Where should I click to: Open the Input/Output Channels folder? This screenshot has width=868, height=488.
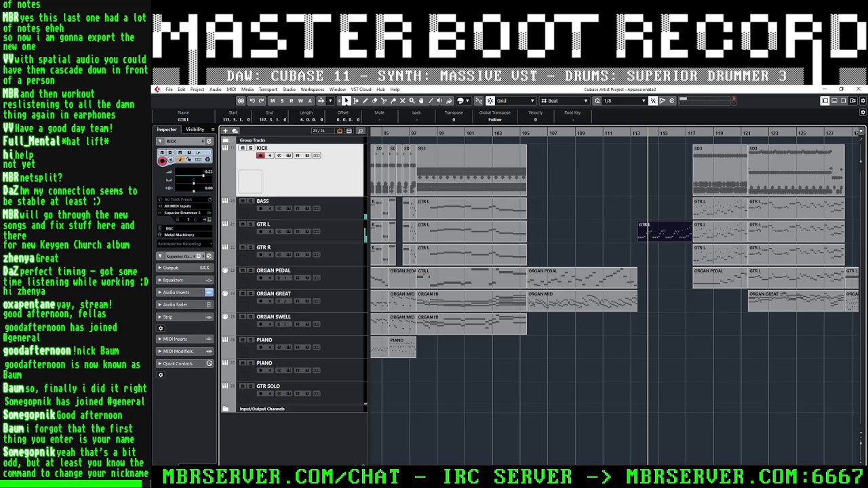click(x=262, y=409)
